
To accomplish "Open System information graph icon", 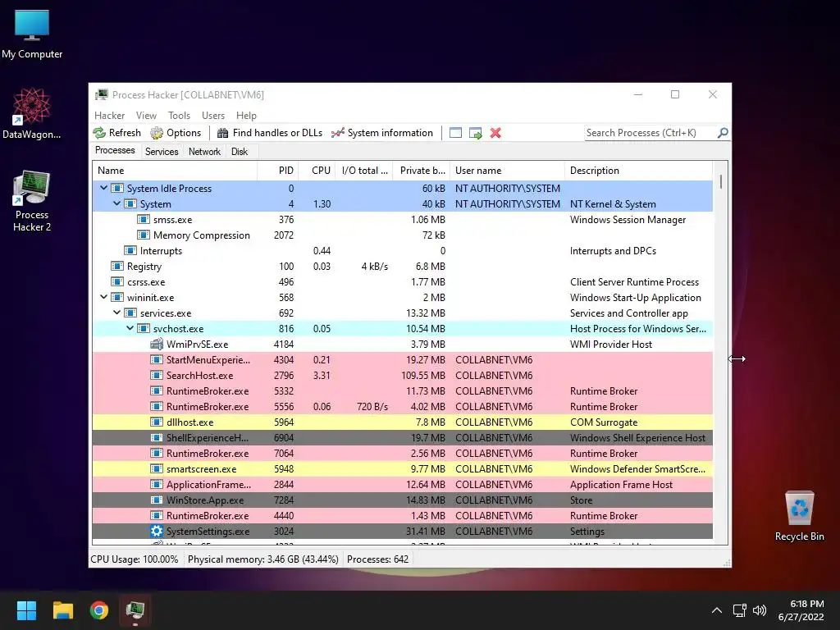I will click(337, 133).
